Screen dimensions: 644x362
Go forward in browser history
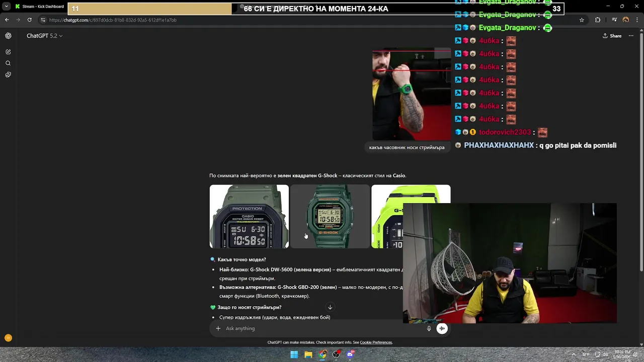coord(18,20)
